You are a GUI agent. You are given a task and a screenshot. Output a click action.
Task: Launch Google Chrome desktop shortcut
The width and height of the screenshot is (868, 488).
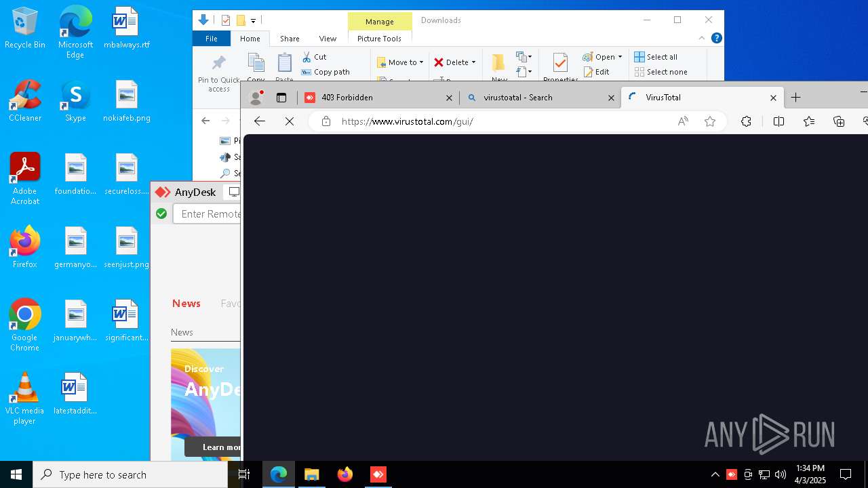tap(25, 326)
